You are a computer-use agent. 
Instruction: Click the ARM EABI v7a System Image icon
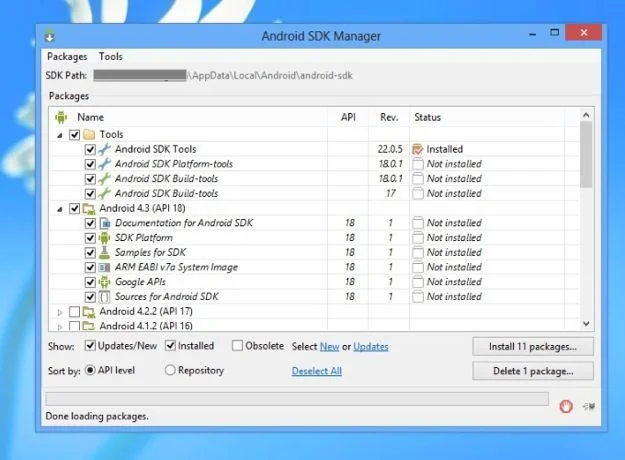tap(104, 267)
